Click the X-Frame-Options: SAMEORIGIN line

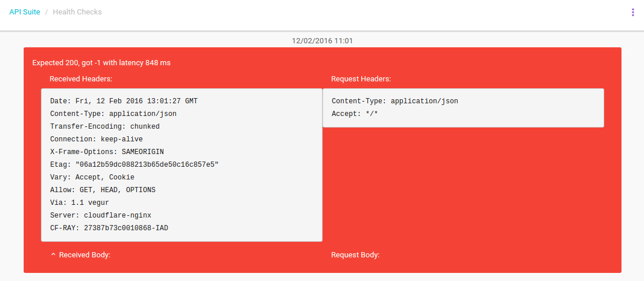pyautogui.click(x=107, y=152)
